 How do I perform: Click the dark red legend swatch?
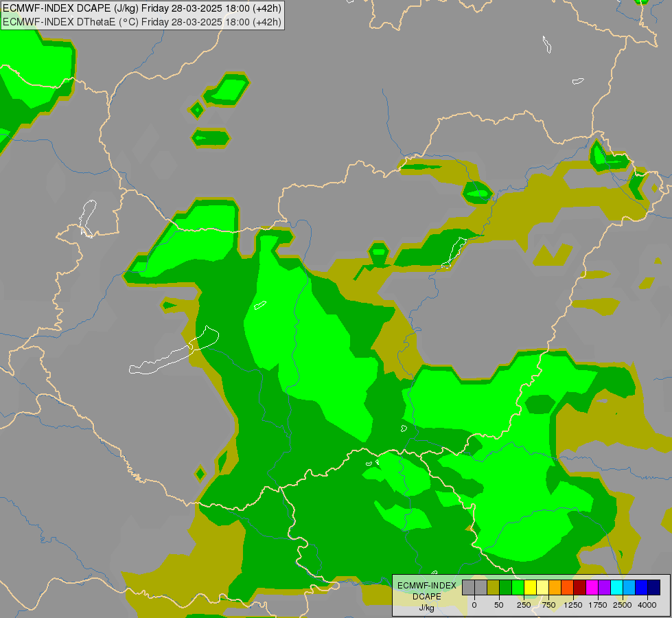pyautogui.click(x=580, y=587)
